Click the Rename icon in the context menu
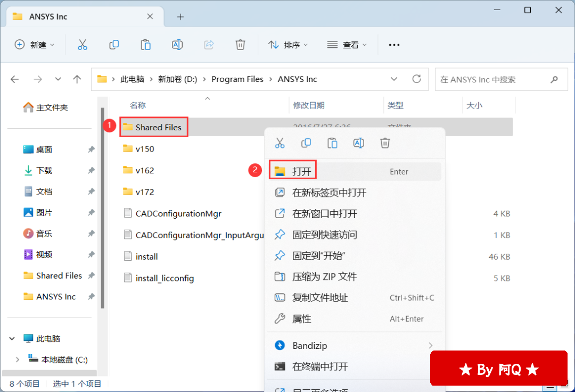The height and width of the screenshot is (392, 575). point(359,143)
